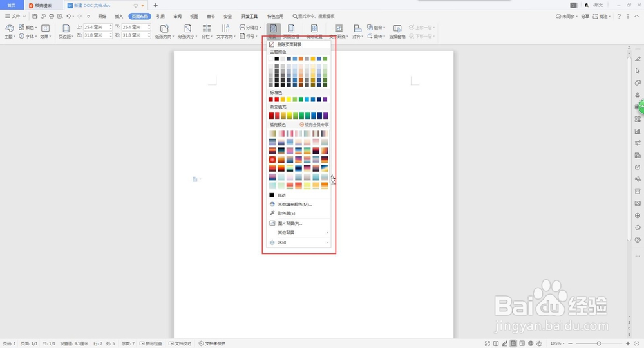Click the search commands box 查找命令
The width and height of the screenshot is (644, 348).
(x=314, y=17)
